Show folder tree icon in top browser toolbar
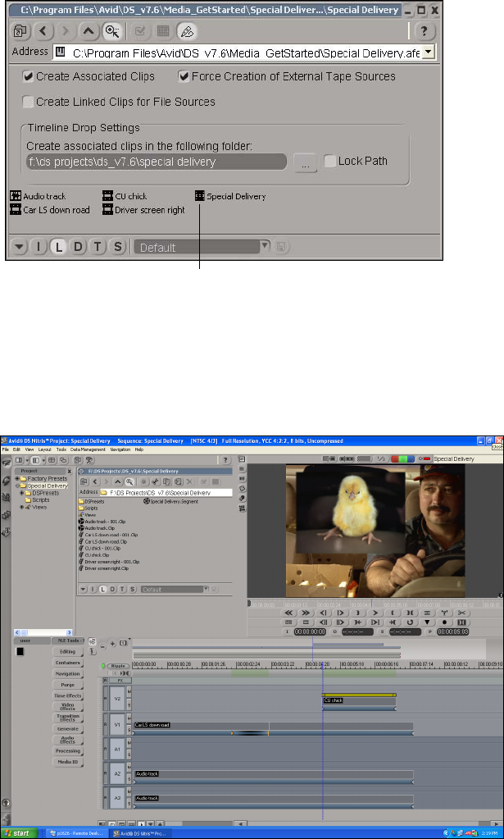Image resolution: width=504 pixels, height=839 pixels. [x=20, y=31]
